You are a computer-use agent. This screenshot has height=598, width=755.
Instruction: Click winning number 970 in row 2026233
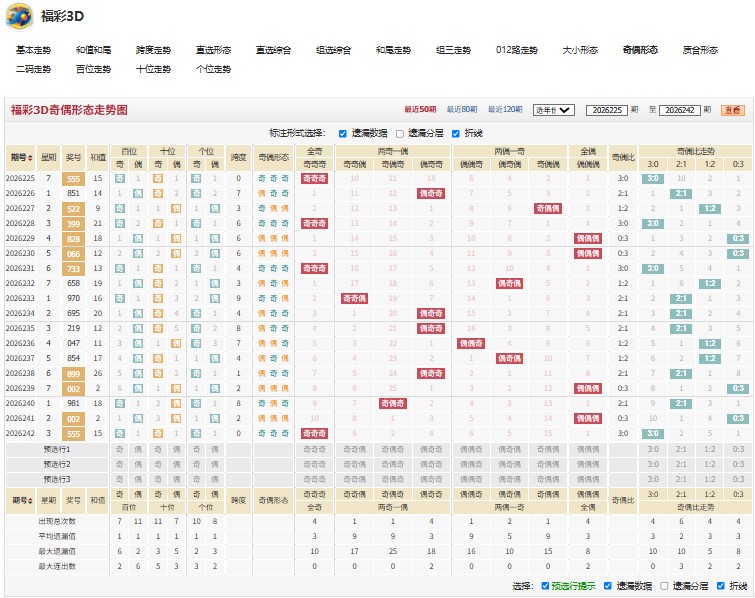click(73, 298)
